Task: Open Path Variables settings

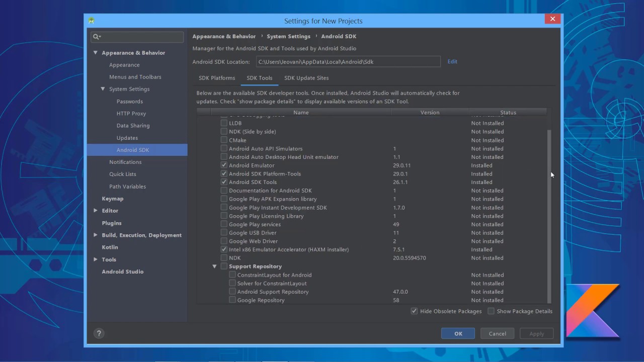Action: [127, 187]
